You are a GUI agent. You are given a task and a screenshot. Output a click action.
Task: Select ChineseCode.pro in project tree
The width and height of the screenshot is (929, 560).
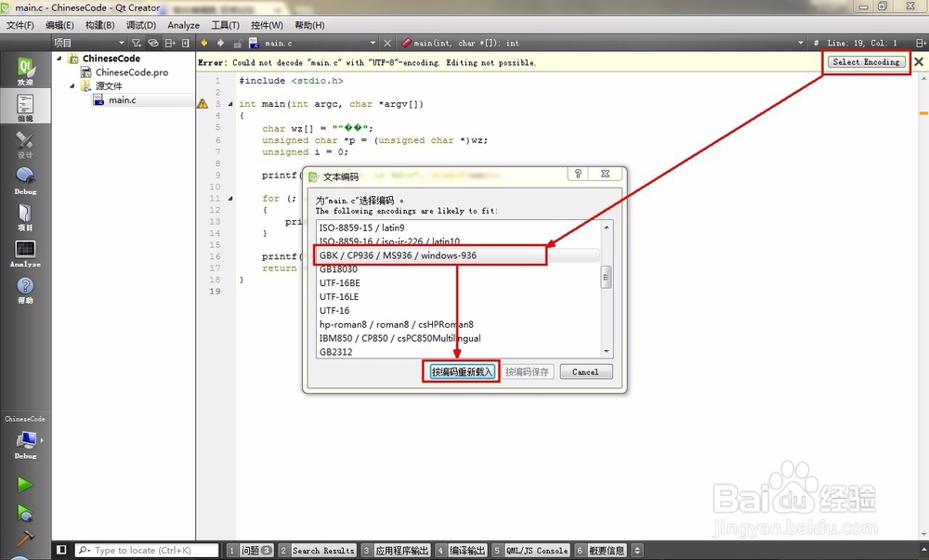132,72
